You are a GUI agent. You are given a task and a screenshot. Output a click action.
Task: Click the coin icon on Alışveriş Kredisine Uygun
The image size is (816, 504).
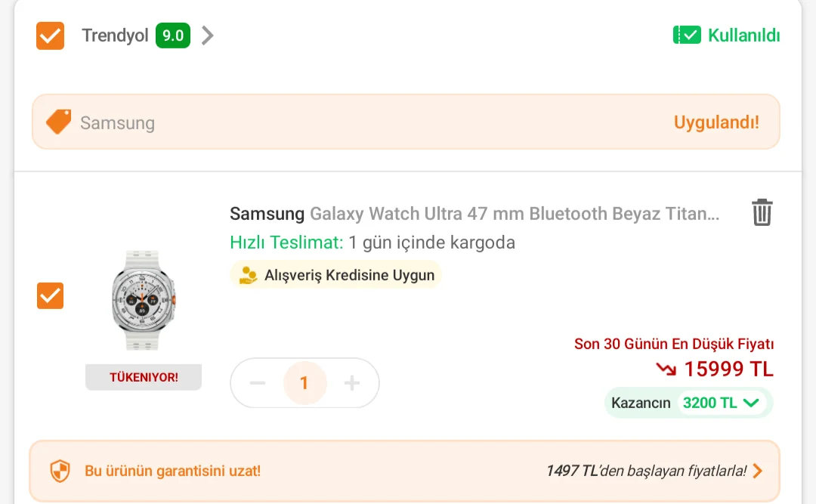[249, 274]
